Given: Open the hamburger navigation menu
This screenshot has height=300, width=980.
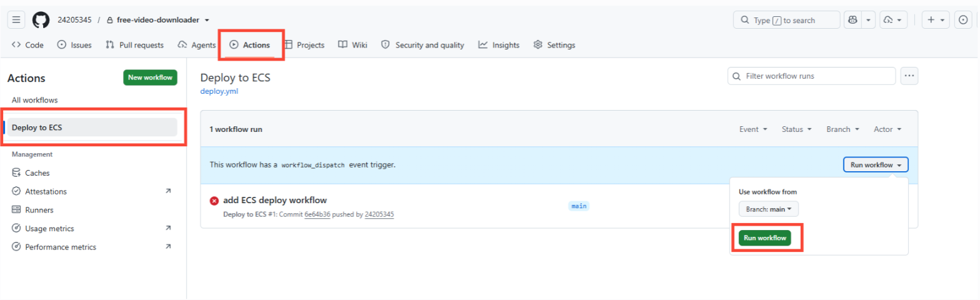Looking at the screenshot, I should click(x=16, y=20).
